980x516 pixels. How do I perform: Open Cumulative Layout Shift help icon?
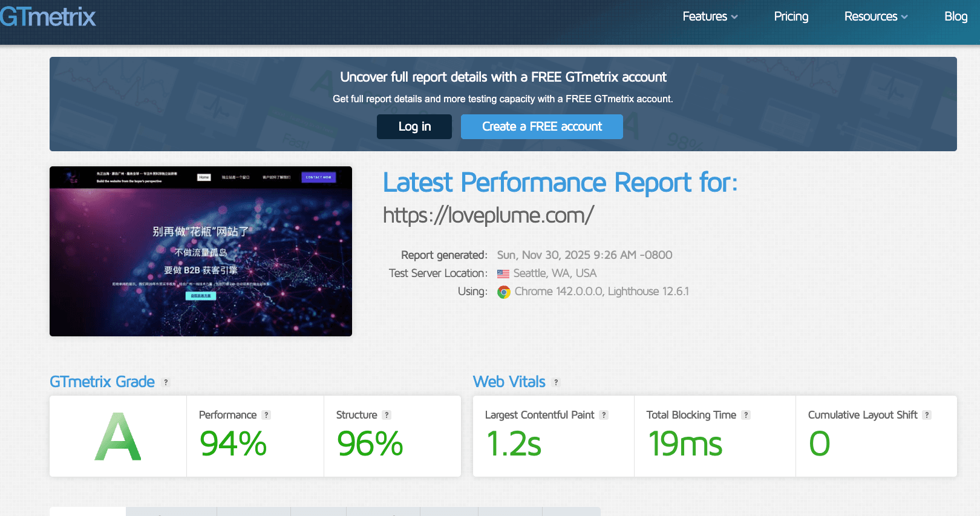pyautogui.click(x=927, y=415)
